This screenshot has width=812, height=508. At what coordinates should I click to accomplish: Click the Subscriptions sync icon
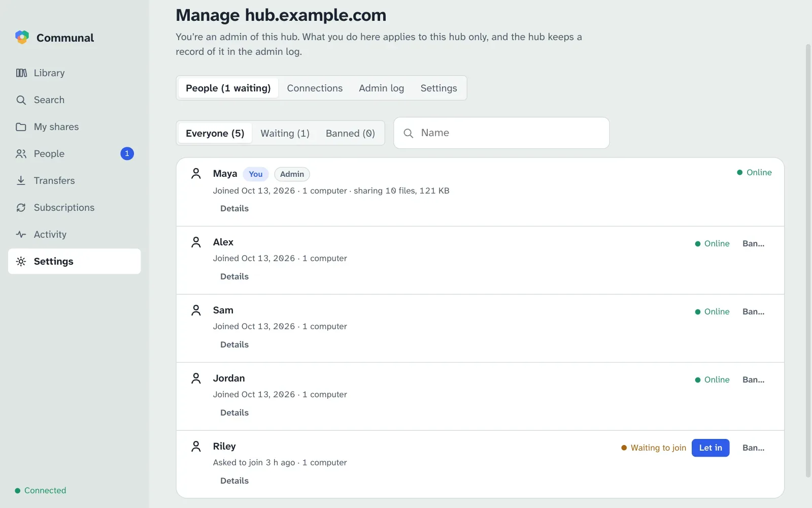coord(21,208)
